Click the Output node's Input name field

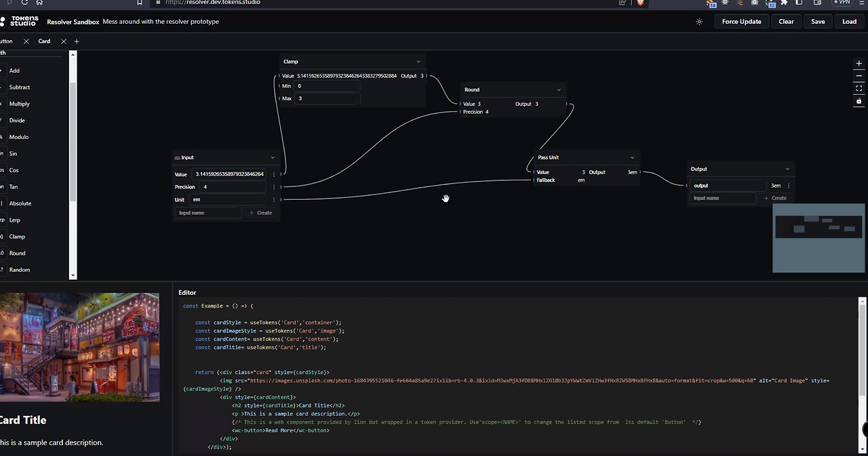point(723,198)
